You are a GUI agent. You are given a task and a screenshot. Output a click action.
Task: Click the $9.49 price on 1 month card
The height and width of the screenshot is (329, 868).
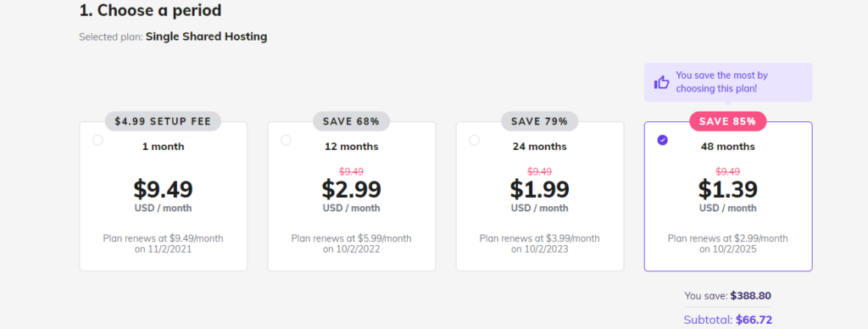(x=164, y=189)
